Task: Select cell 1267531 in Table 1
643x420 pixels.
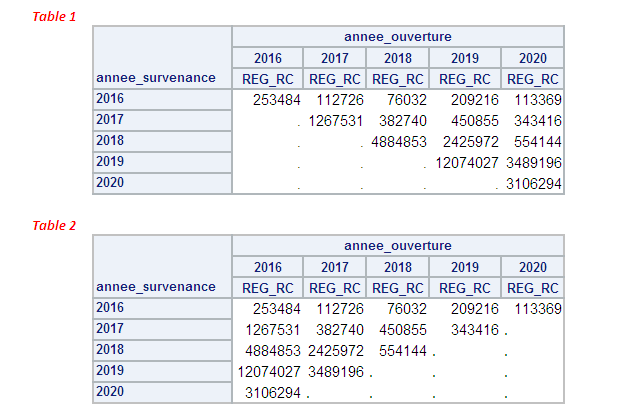Action: pyautogui.click(x=335, y=121)
